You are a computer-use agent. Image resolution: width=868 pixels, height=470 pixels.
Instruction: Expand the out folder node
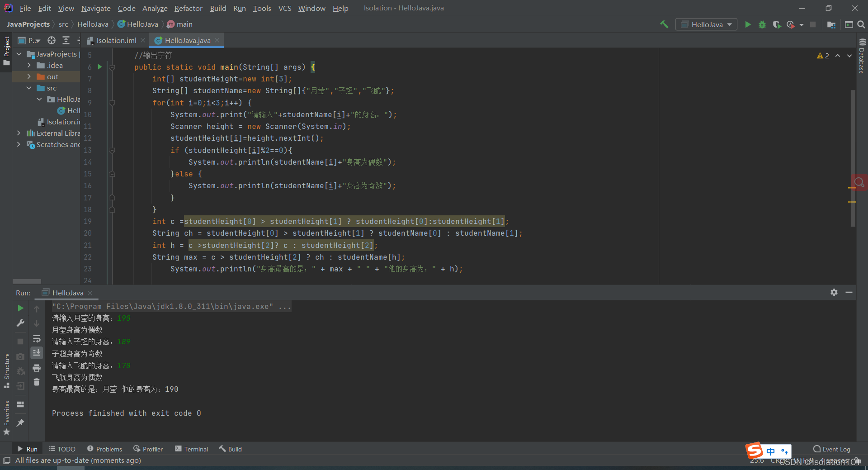coord(29,76)
